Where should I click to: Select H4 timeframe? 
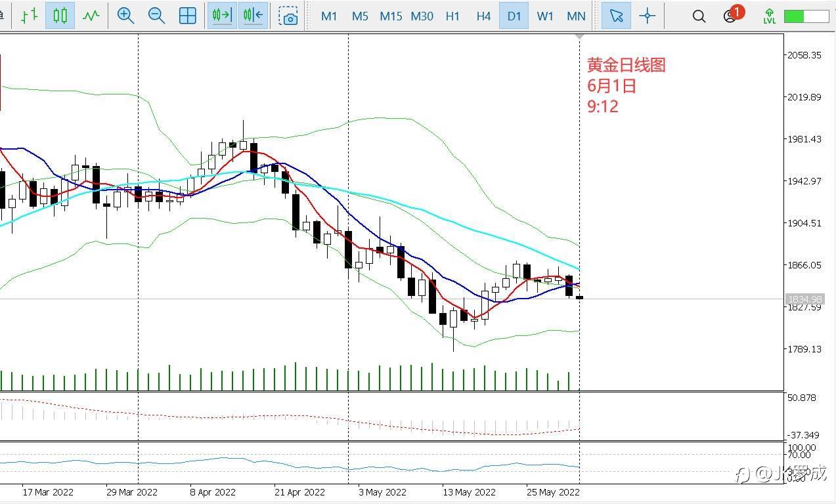point(483,16)
